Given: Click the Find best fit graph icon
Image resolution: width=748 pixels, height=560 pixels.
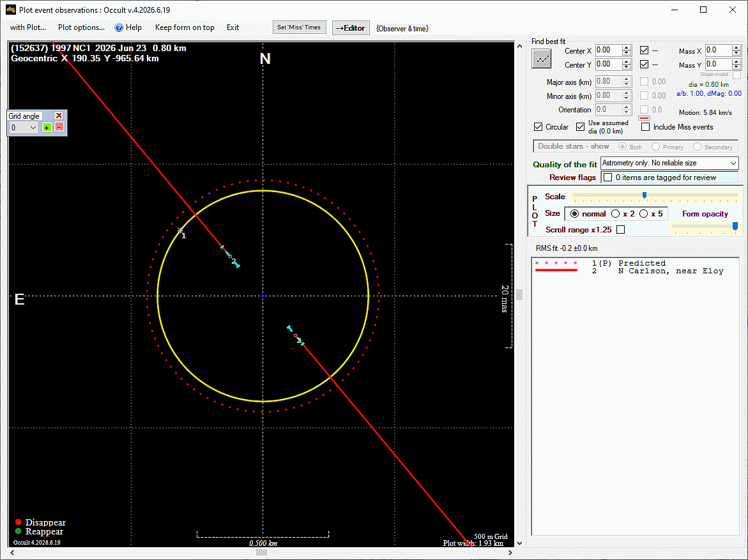Looking at the screenshot, I should point(542,59).
